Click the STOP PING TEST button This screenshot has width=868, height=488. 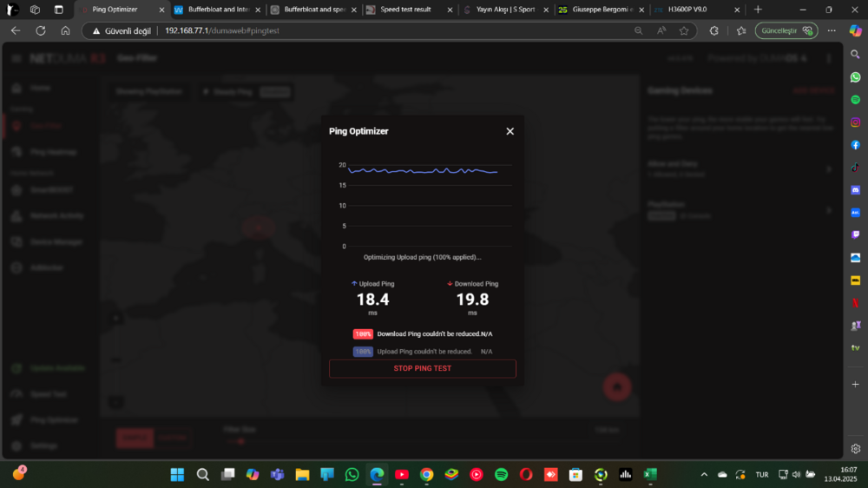[x=422, y=368]
